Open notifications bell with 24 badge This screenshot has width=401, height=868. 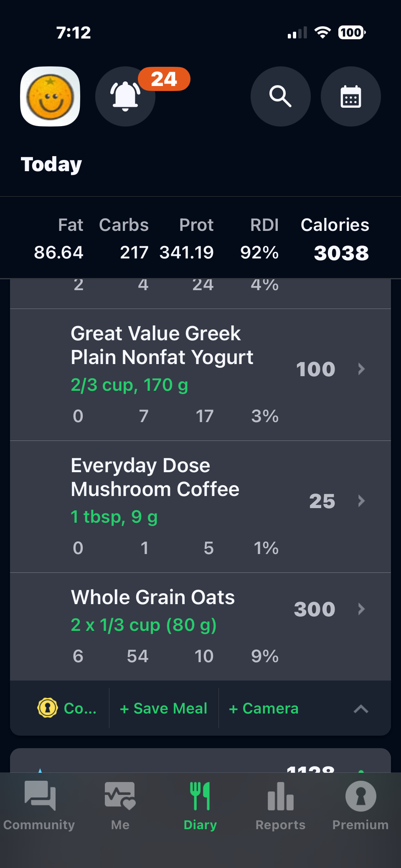coord(125,96)
